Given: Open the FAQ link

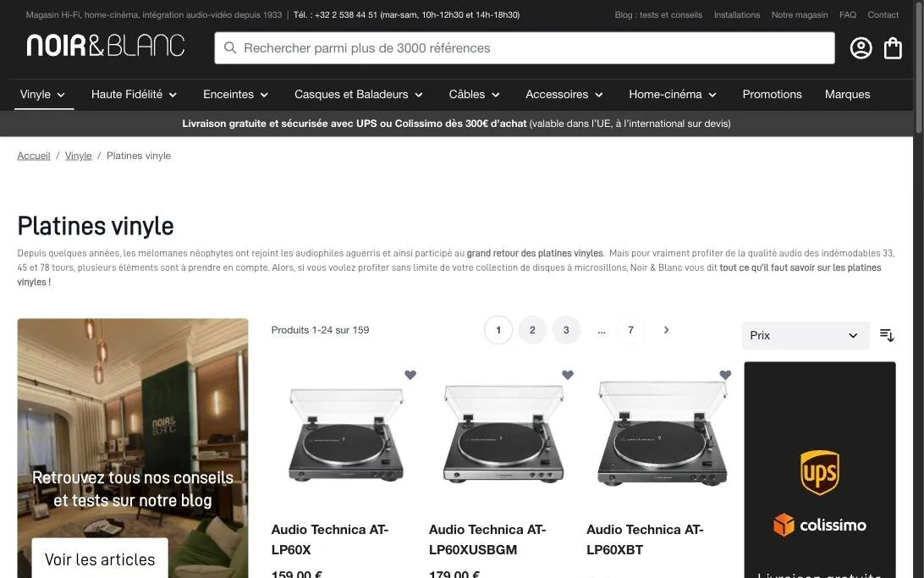Looking at the screenshot, I should (x=847, y=14).
